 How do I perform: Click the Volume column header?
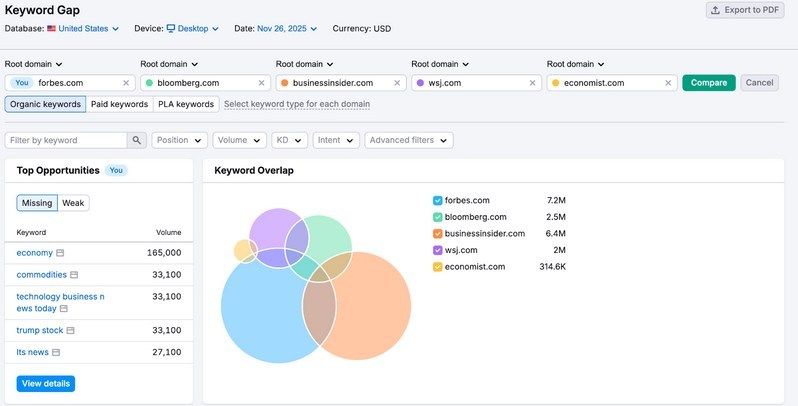(168, 233)
